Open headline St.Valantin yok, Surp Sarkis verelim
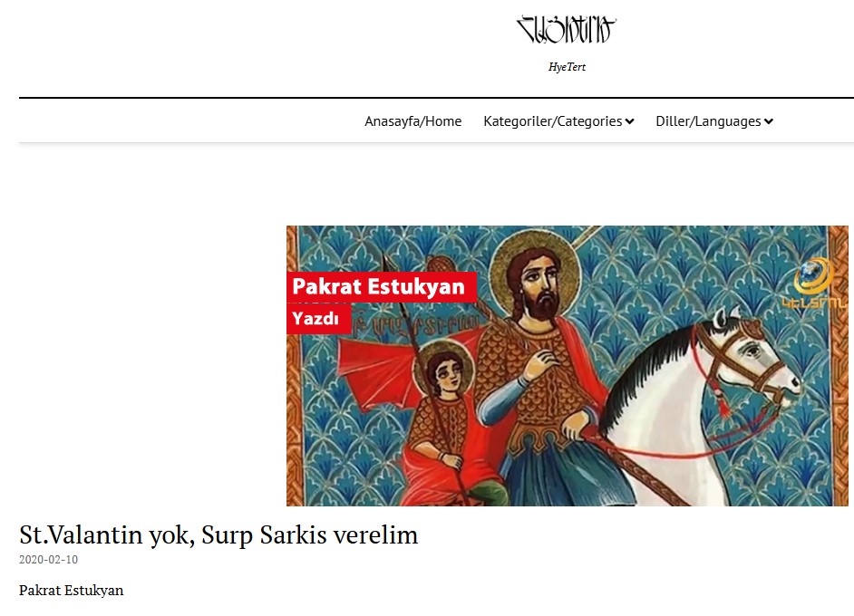Screen dimensions: 854x616 tap(218, 534)
